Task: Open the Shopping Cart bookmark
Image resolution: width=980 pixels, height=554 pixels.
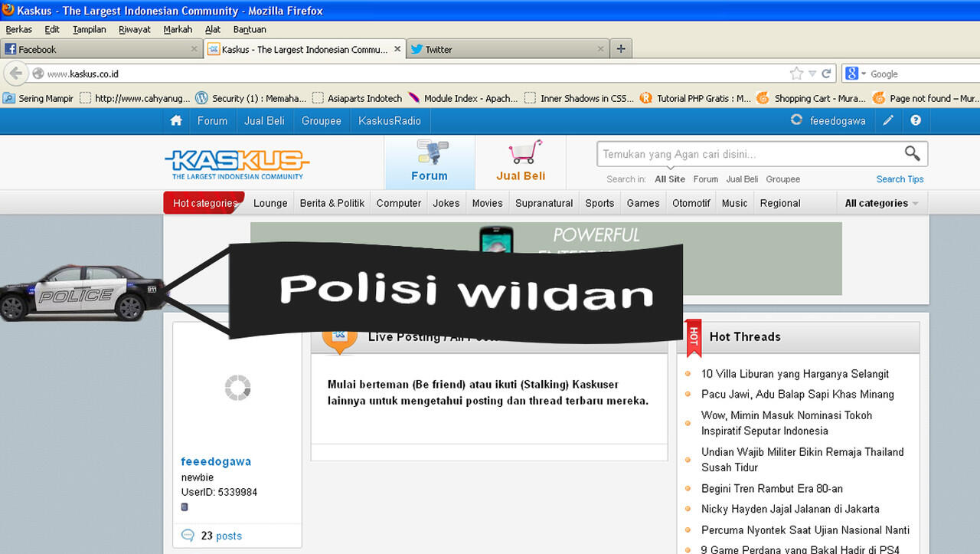Action: click(x=812, y=98)
